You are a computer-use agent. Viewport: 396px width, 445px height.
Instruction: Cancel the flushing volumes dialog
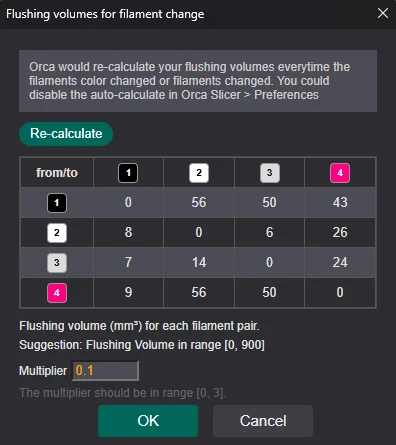(263, 421)
